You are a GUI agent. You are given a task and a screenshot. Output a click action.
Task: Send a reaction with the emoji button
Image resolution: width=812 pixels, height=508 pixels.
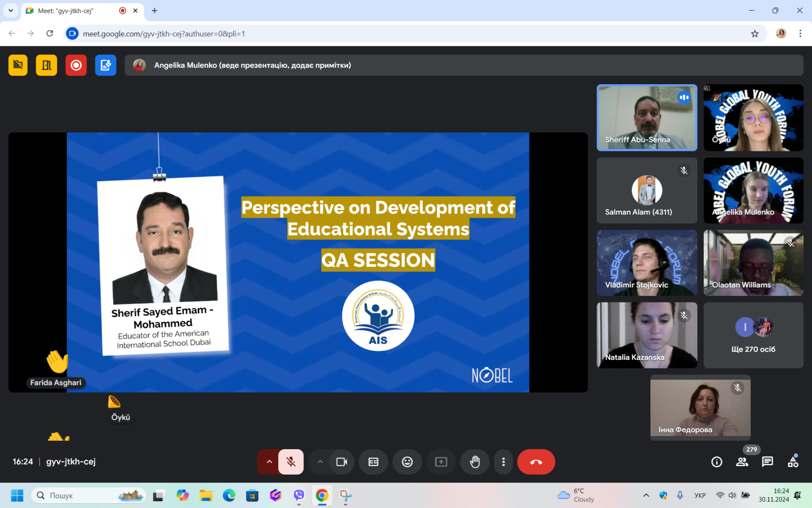point(407,462)
